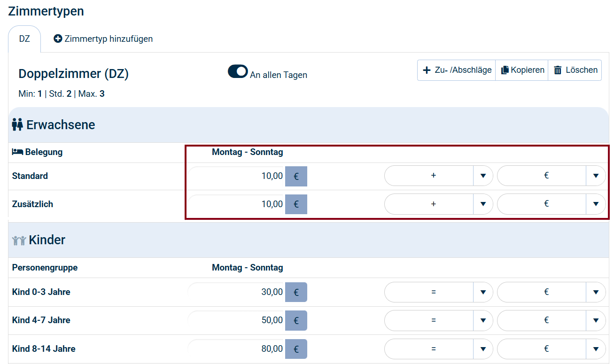Open the currency unit dropdown for Zusätzlich
614x364 pixels.
pyautogui.click(x=596, y=204)
